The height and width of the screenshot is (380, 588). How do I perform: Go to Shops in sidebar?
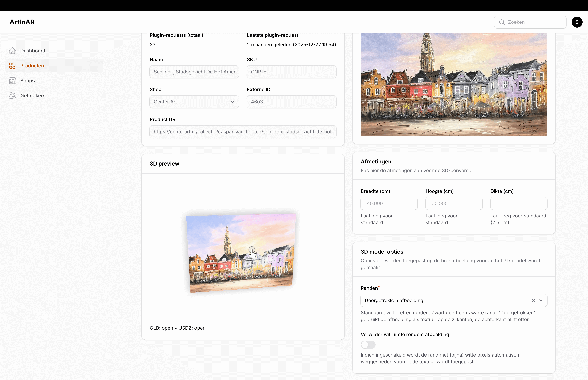27,81
